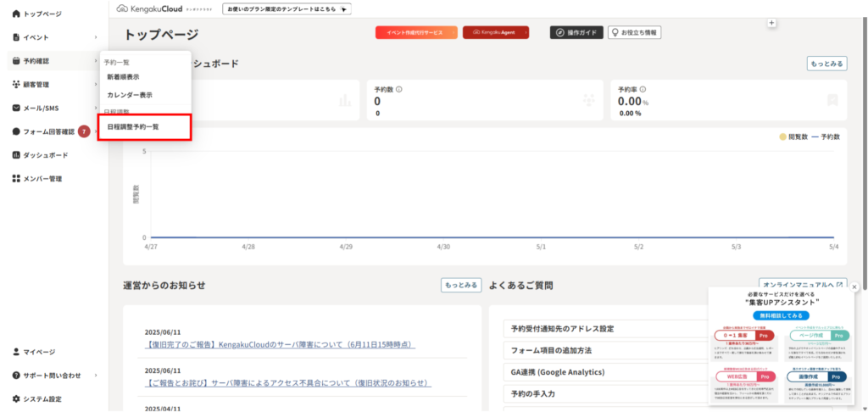The height and width of the screenshot is (412, 868).
Task: Click the plus icon at top right
Action: pos(772,23)
